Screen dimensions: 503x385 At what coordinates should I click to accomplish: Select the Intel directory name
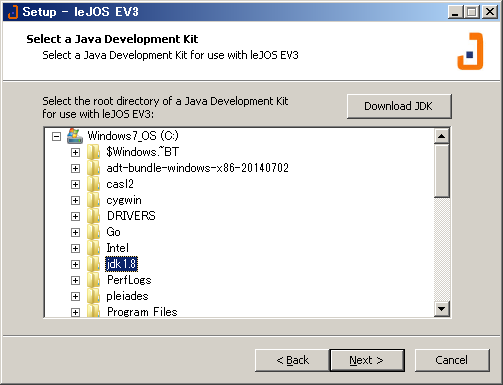(118, 248)
